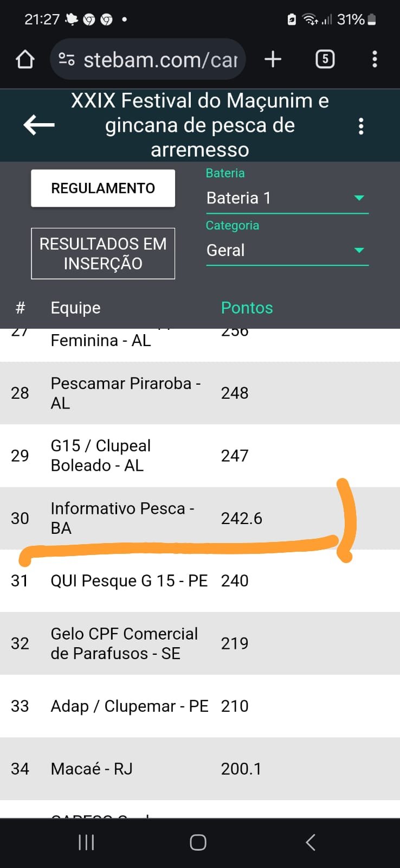Viewport: 400px width, 868px height.
Task: Open a new browser tab
Action: coord(273,59)
